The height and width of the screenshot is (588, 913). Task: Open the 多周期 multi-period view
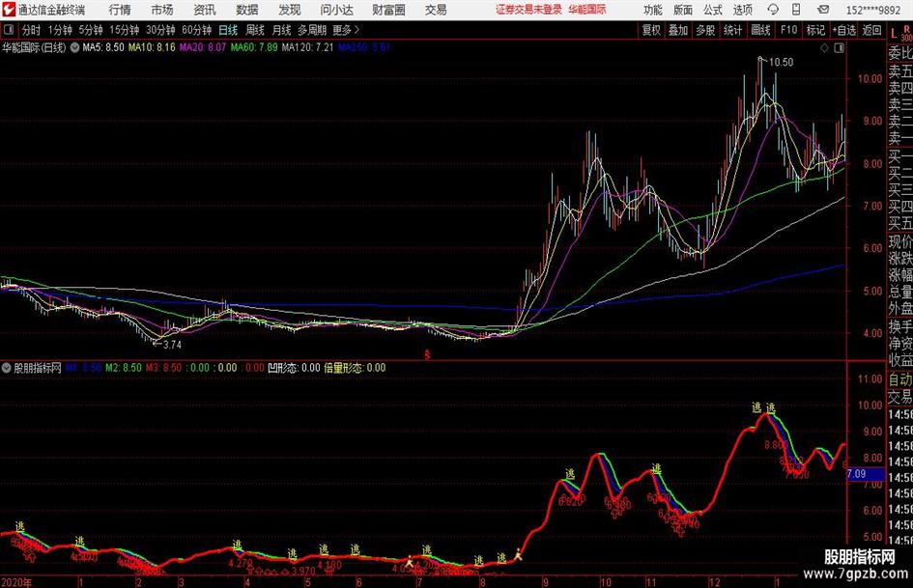tap(312, 30)
